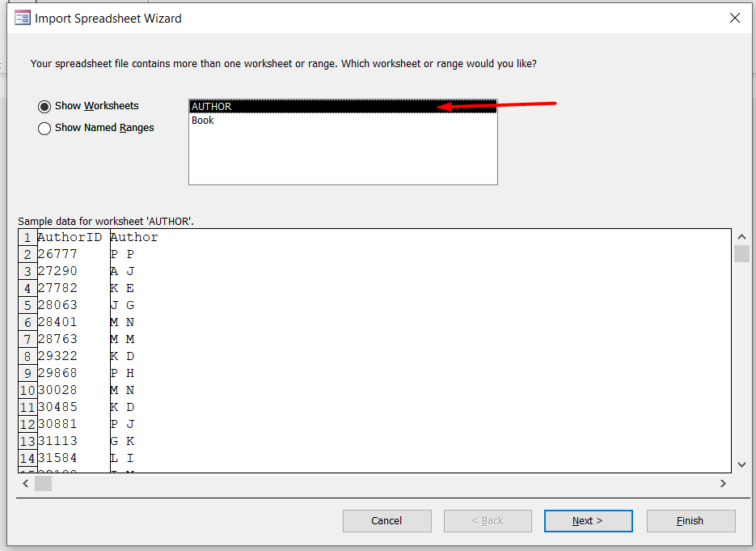Click the Next button
The width and height of the screenshot is (756, 551).
[x=588, y=521]
